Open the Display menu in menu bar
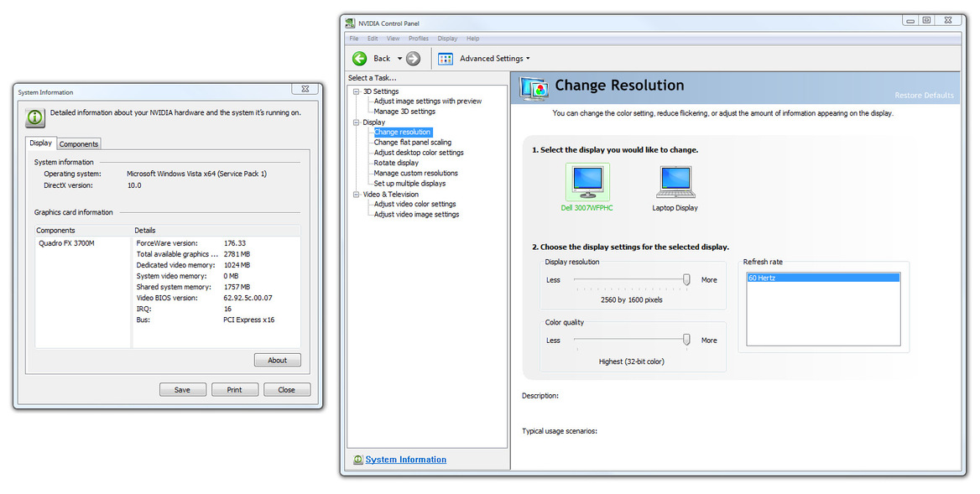 pyautogui.click(x=447, y=39)
